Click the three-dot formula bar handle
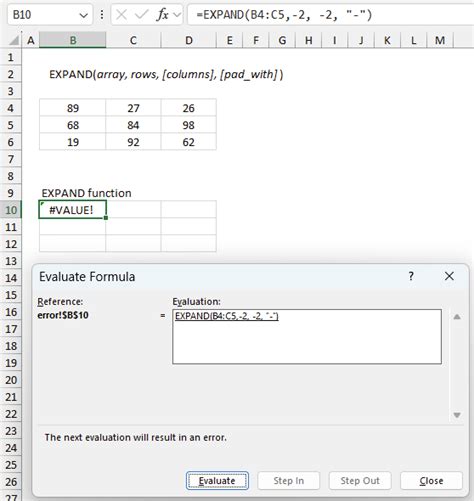Image resolution: width=474 pixels, height=501 pixels. [x=102, y=15]
